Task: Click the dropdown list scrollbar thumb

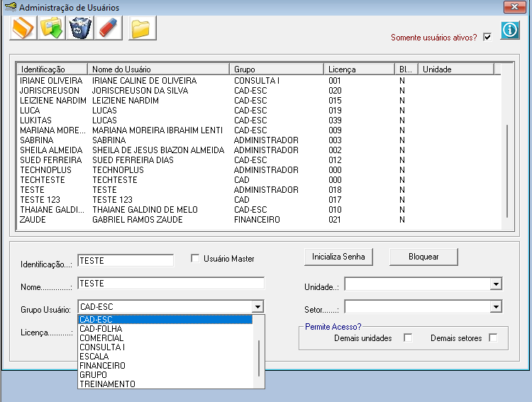Action: pos(258,358)
